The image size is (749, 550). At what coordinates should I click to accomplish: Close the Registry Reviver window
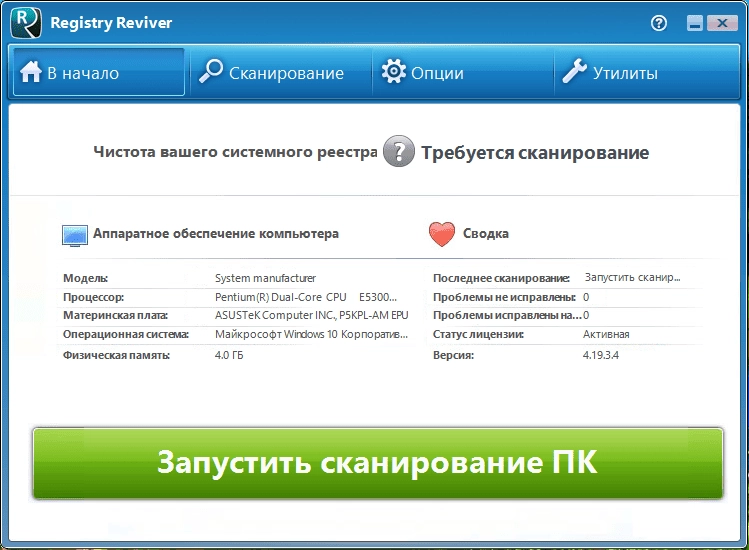[722, 23]
